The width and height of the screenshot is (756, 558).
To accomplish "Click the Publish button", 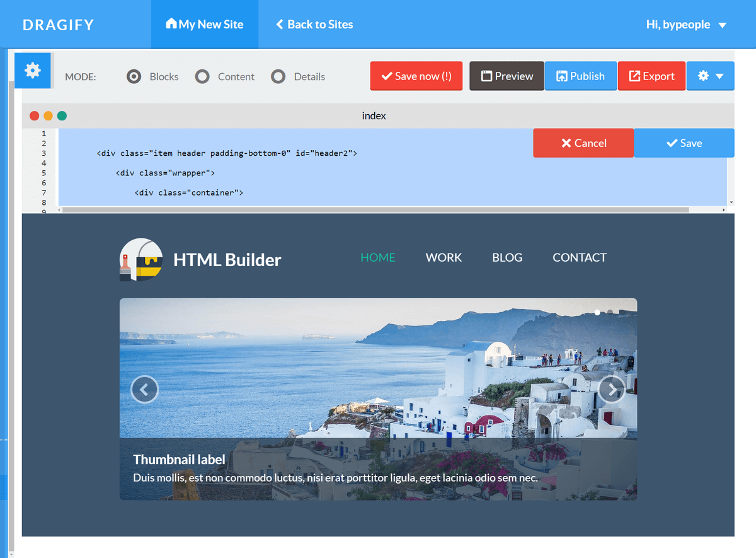I will [581, 76].
